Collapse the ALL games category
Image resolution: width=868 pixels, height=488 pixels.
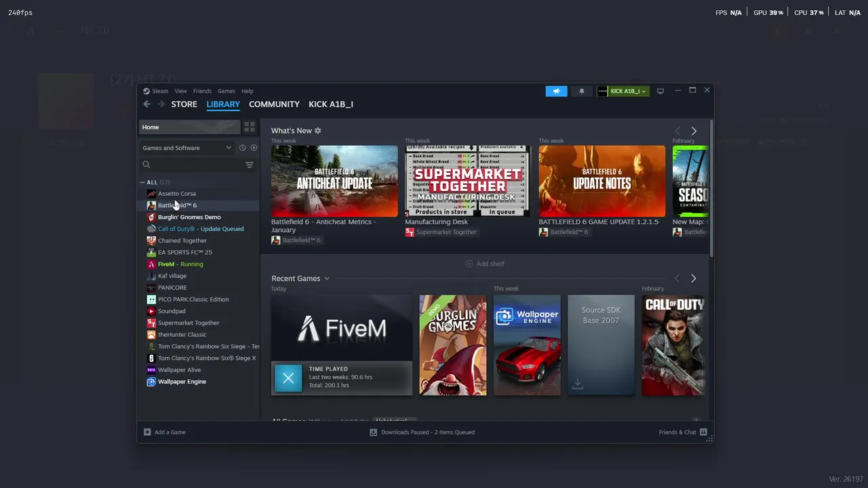142,182
